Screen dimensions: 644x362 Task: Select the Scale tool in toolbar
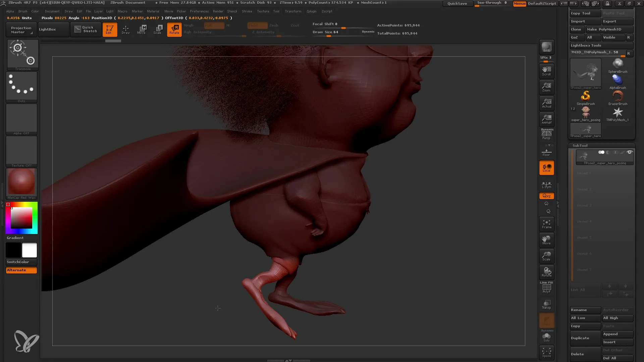click(x=158, y=29)
